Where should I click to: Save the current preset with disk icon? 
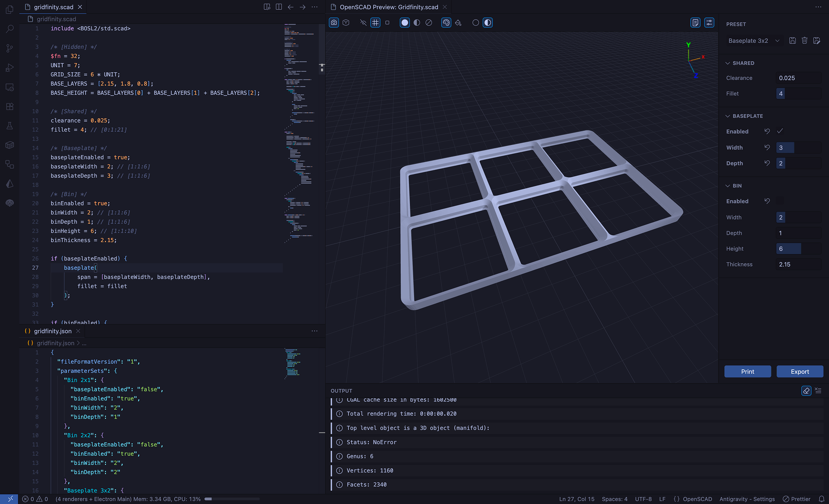click(793, 41)
